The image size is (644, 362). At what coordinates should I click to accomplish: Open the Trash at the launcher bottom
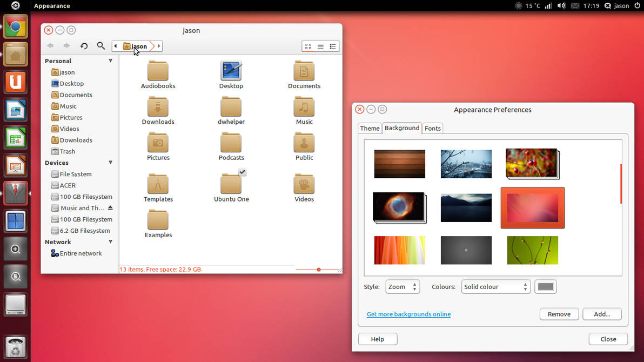16,347
